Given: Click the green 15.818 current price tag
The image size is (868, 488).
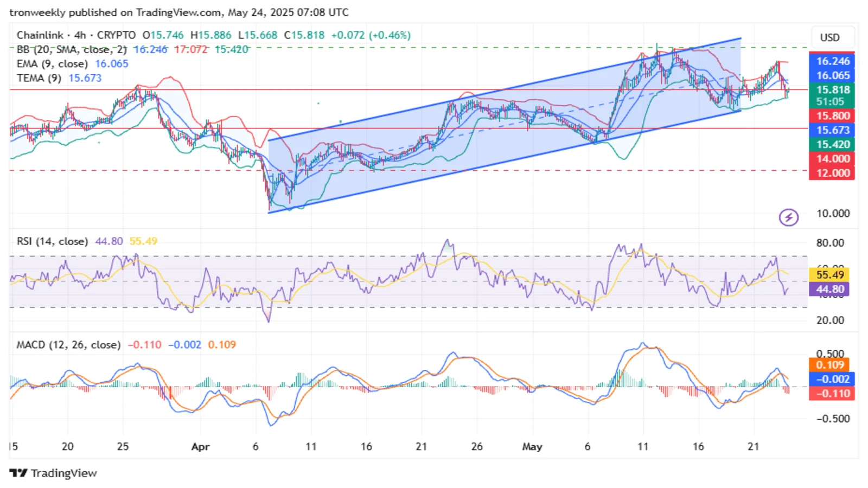Looking at the screenshot, I should [x=832, y=89].
